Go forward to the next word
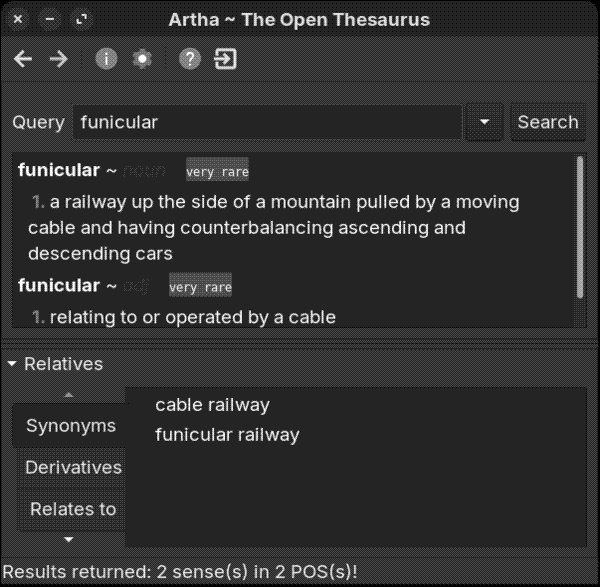 (x=59, y=59)
